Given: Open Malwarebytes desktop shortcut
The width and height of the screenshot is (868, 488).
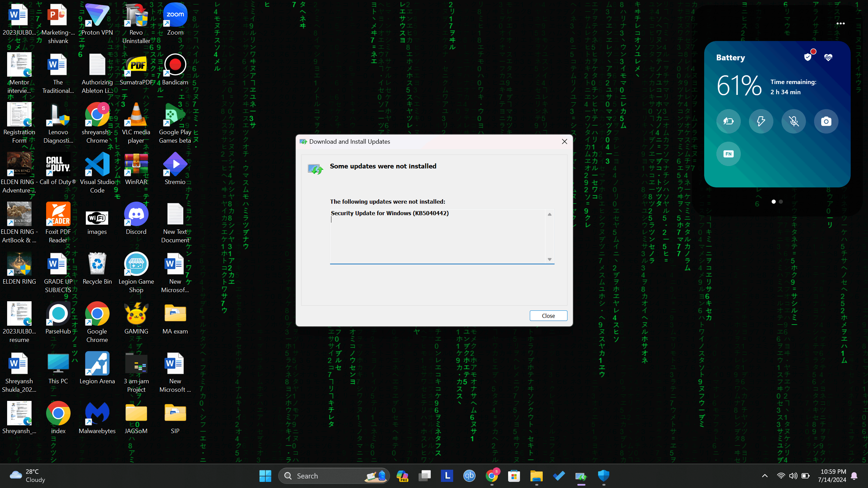Looking at the screenshot, I should (97, 418).
